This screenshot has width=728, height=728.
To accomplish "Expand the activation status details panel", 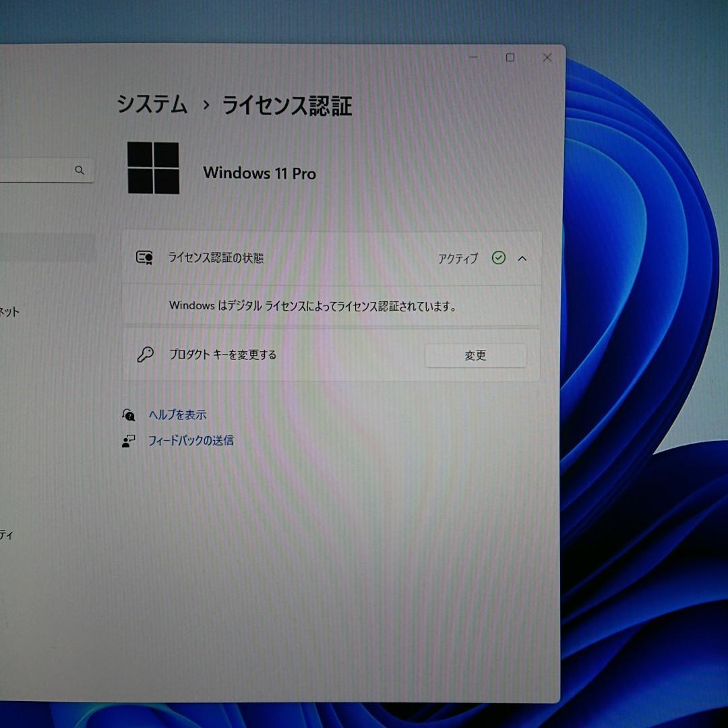I will pyautogui.click(x=524, y=258).
